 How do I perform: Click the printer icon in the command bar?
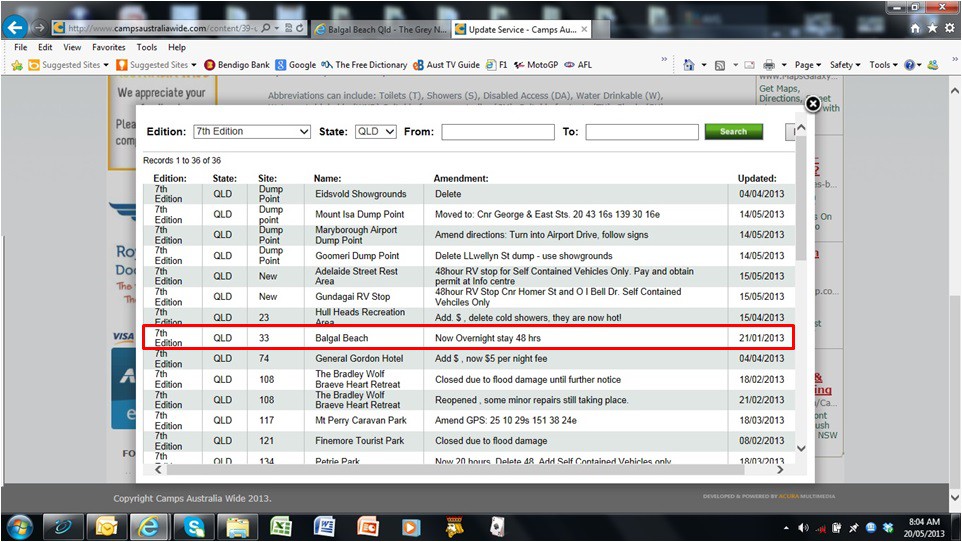tap(768, 65)
